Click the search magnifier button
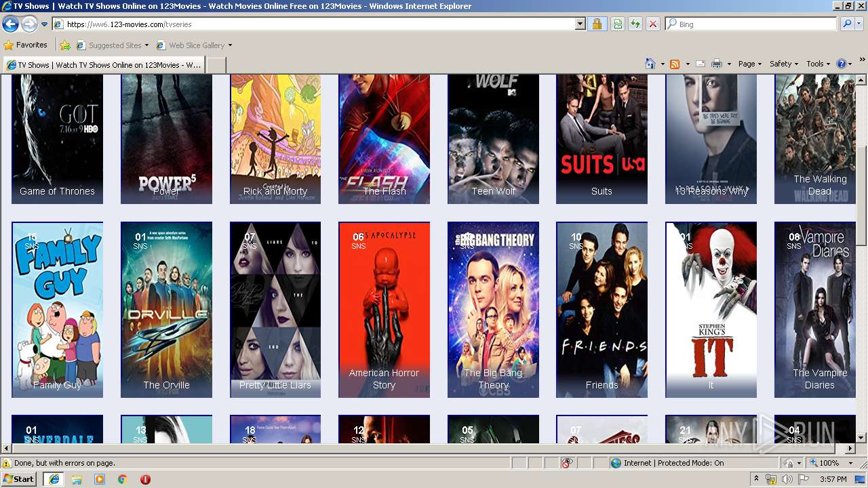Viewport: 868px width, 488px height. 847,24
